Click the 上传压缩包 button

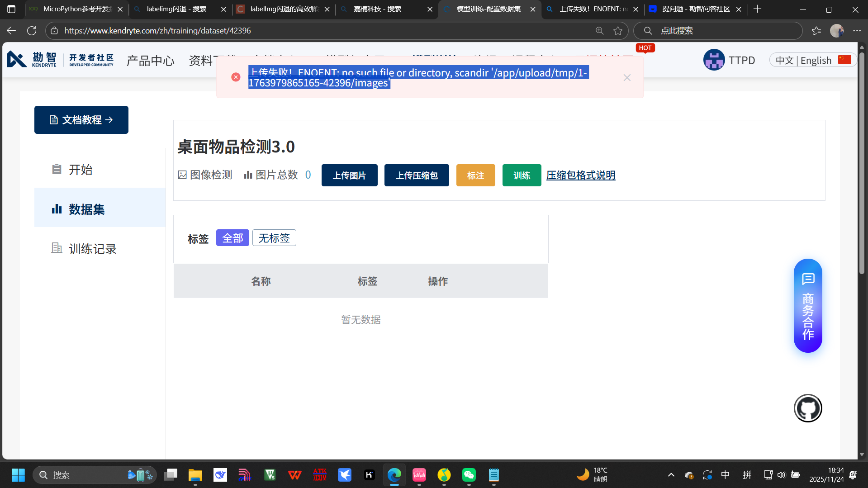[x=417, y=175]
